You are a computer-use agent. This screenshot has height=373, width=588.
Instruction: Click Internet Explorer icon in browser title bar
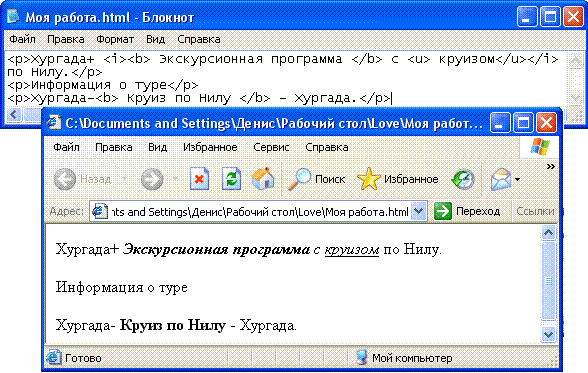point(54,122)
